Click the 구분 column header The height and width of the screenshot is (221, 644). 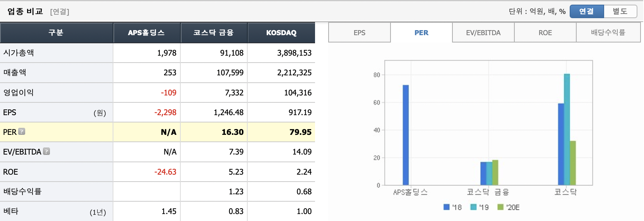coord(56,32)
